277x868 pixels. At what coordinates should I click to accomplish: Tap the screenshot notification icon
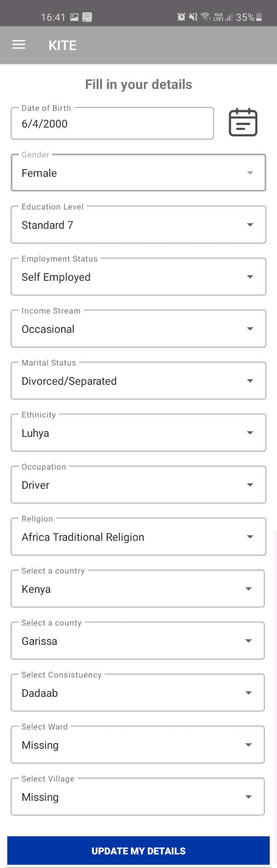click(x=74, y=17)
